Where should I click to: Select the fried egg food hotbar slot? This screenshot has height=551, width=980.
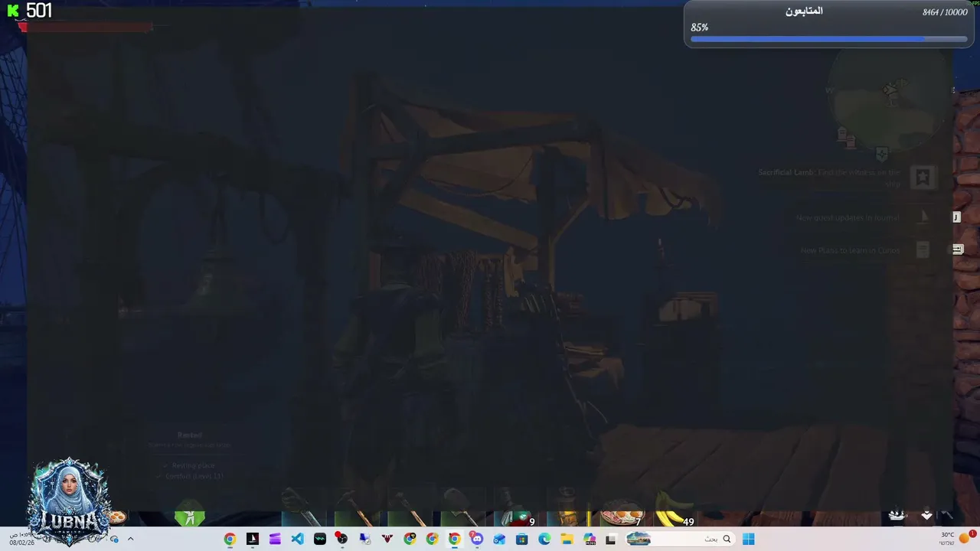coord(622,514)
